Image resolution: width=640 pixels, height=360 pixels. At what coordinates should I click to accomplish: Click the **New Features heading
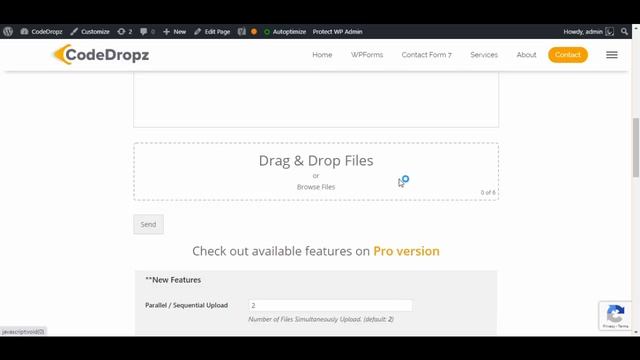pos(173,280)
